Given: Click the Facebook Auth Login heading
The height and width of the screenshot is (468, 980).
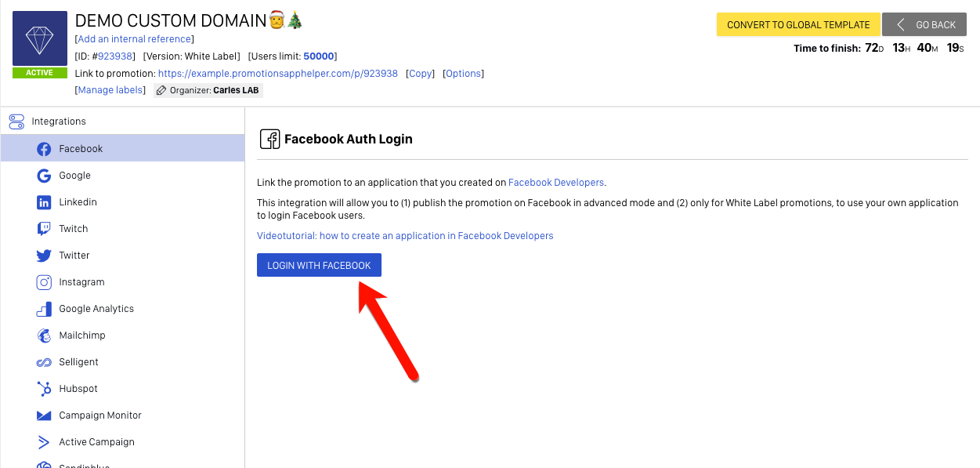Looking at the screenshot, I should [x=348, y=139].
